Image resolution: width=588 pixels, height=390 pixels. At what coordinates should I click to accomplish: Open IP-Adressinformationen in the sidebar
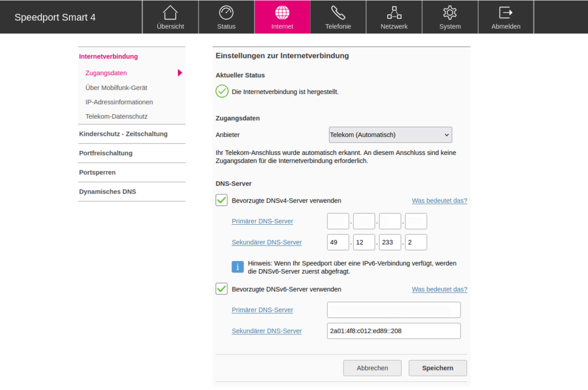coord(119,102)
